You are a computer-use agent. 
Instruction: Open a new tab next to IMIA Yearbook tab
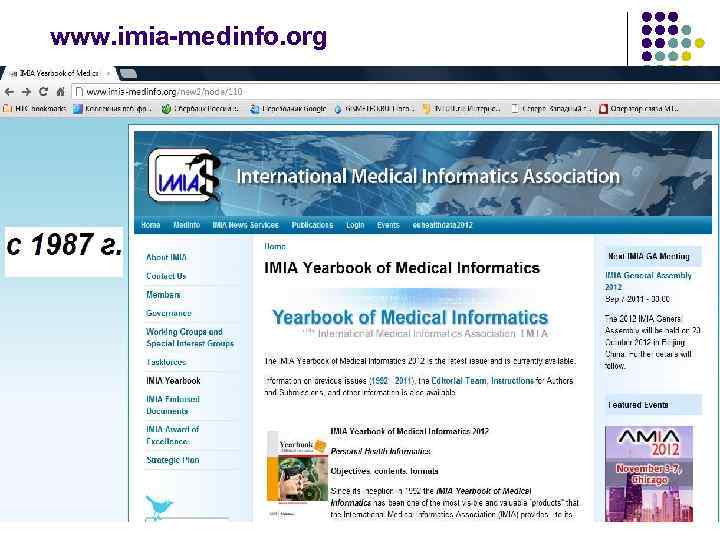[x=128, y=73]
